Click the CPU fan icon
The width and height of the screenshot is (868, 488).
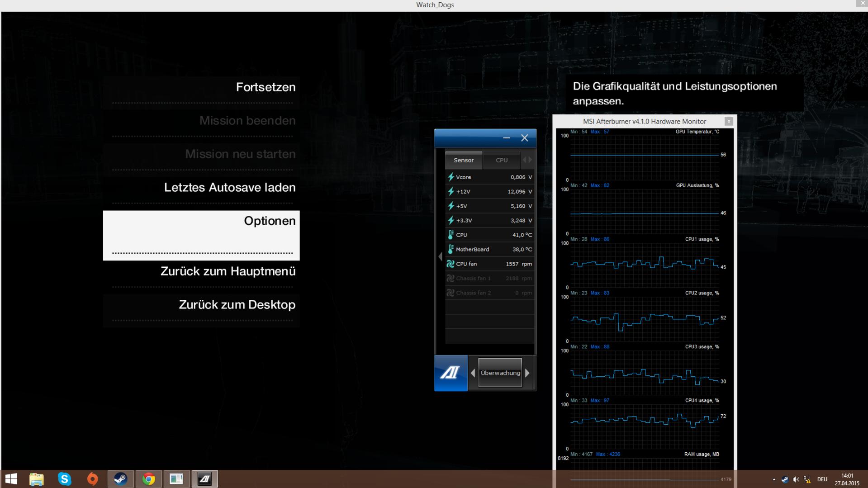(x=451, y=264)
